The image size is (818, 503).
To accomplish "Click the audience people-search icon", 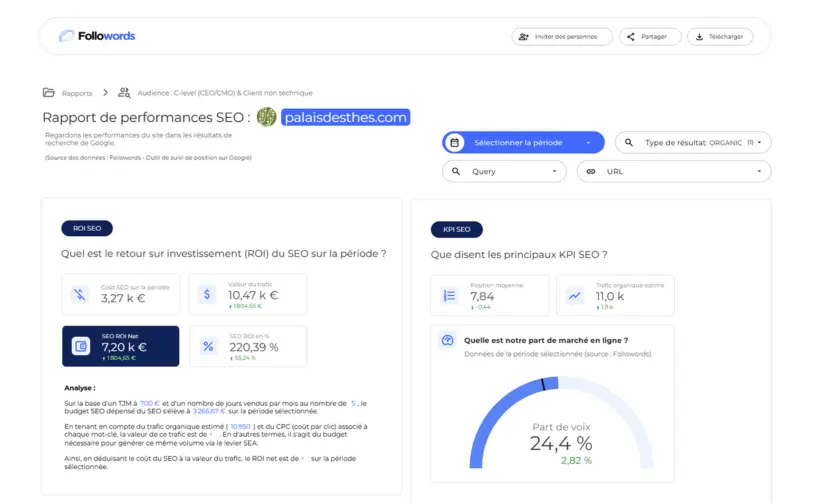I will [124, 92].
